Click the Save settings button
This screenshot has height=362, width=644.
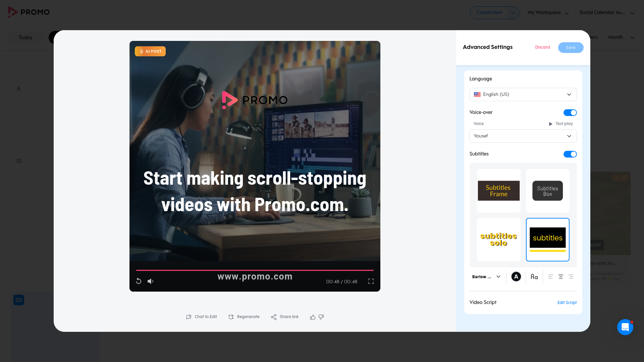coord(571,48)
